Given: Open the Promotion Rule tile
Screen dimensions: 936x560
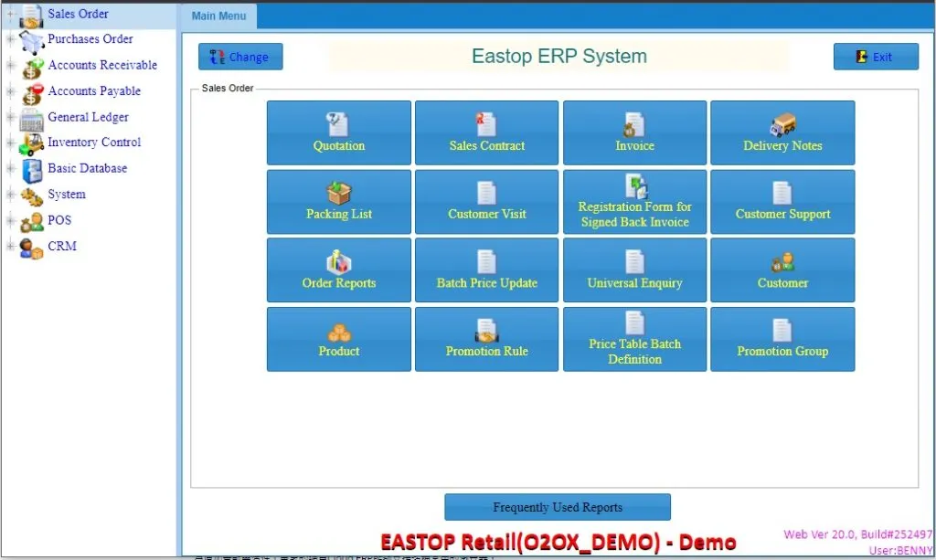Looking at the screenshot, I should coord(486,339).
